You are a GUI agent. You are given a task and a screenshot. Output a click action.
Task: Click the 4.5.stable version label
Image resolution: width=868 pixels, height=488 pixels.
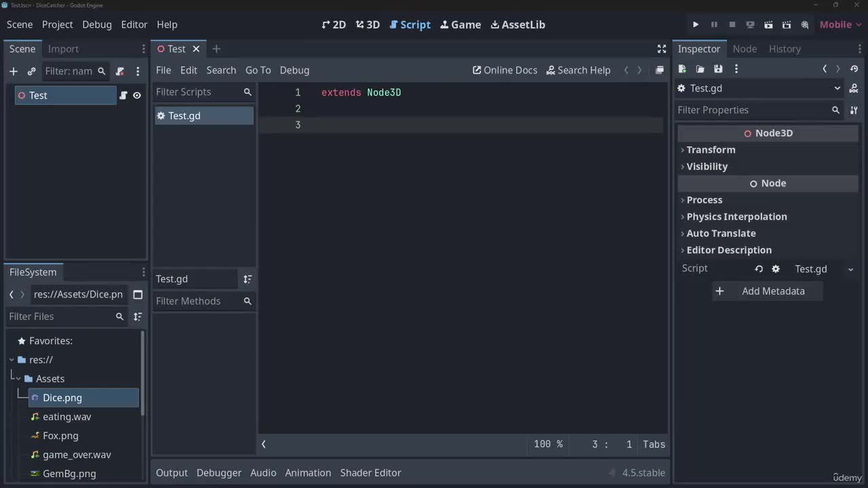644,472
